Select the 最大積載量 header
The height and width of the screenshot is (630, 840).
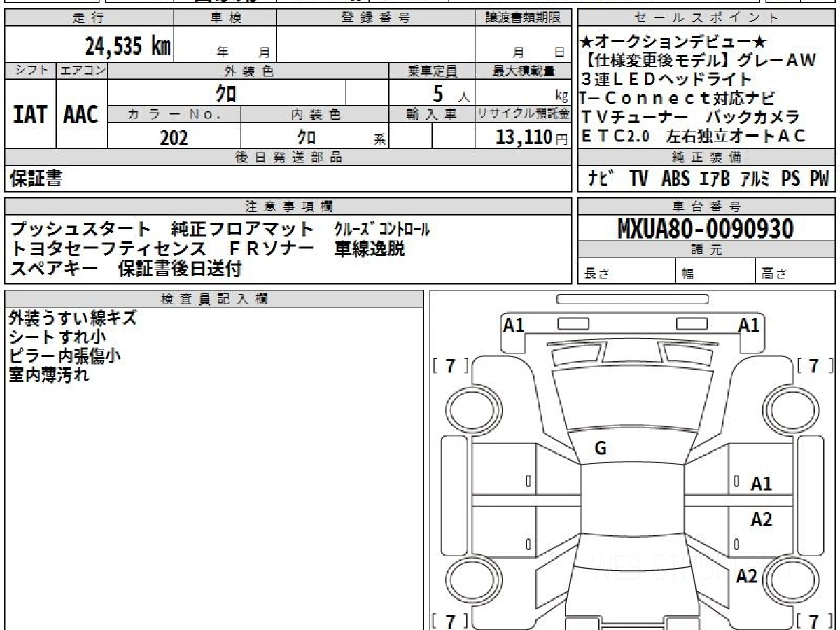[523, 71]
